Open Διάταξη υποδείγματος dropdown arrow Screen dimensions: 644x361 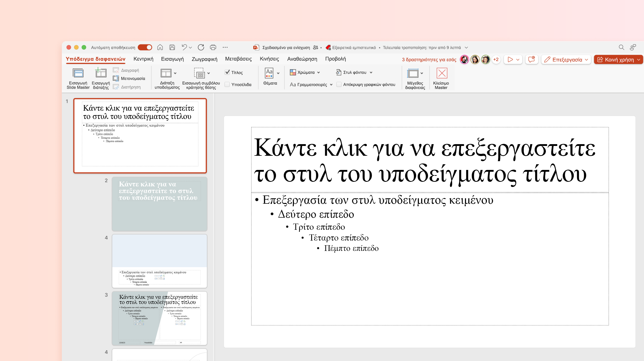coord(175,73)
